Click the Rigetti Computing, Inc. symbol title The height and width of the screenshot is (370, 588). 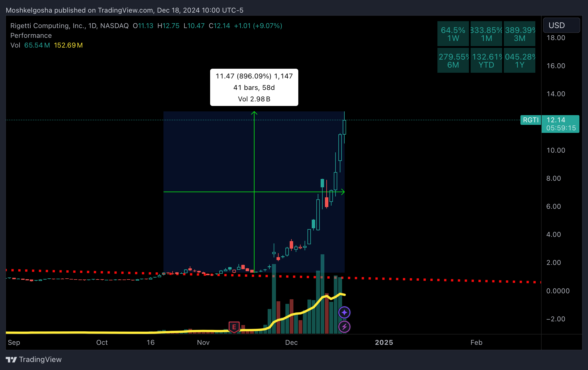click(48, 26)
